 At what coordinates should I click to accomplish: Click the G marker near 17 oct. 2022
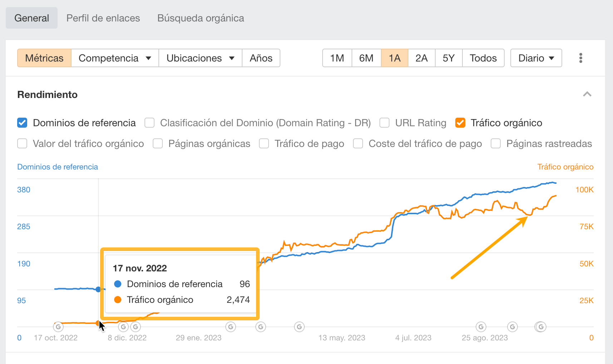pos(58,326)
